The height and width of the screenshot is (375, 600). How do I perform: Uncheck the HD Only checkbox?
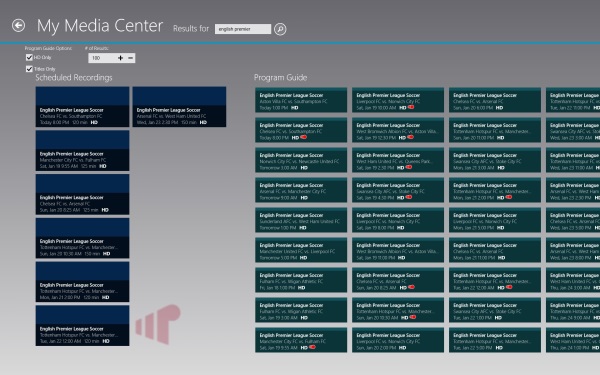pyautogui.click(x=29, y=57)
